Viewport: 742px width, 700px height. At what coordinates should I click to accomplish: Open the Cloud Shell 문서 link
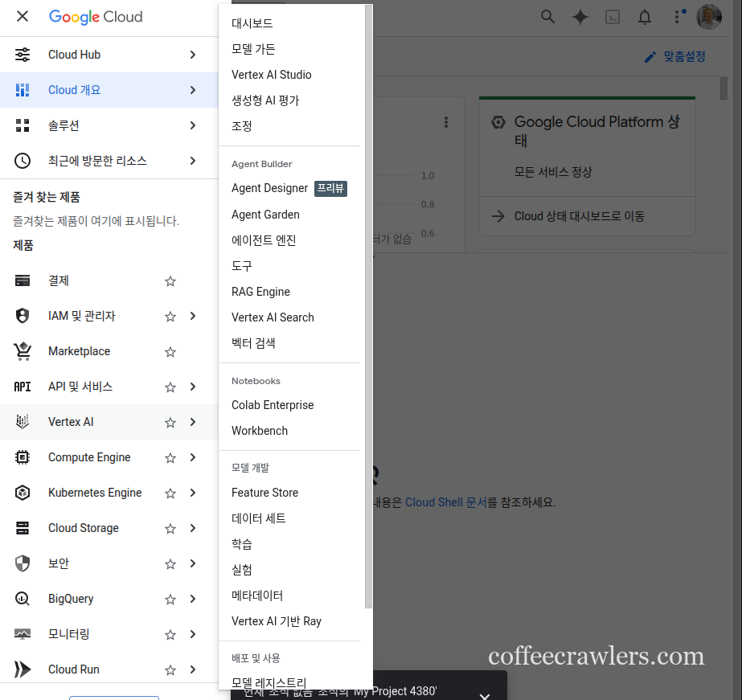[x=445, y=502]
